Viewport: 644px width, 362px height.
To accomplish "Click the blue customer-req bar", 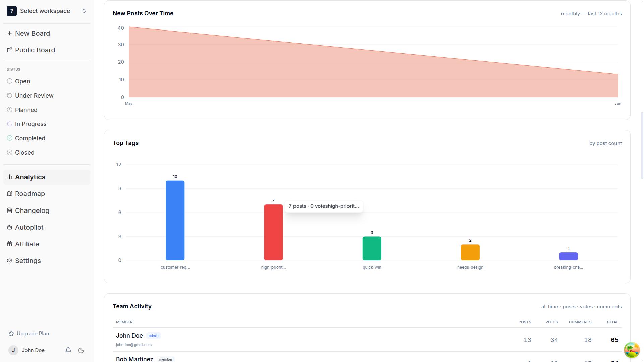I will point(175,221).
